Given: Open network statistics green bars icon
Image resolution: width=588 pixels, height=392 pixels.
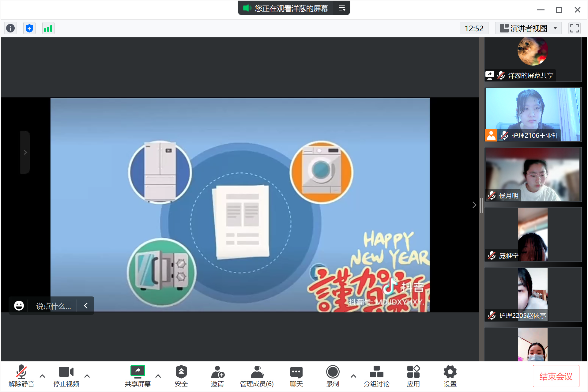Looking at the screenshot, I should 48,28.
